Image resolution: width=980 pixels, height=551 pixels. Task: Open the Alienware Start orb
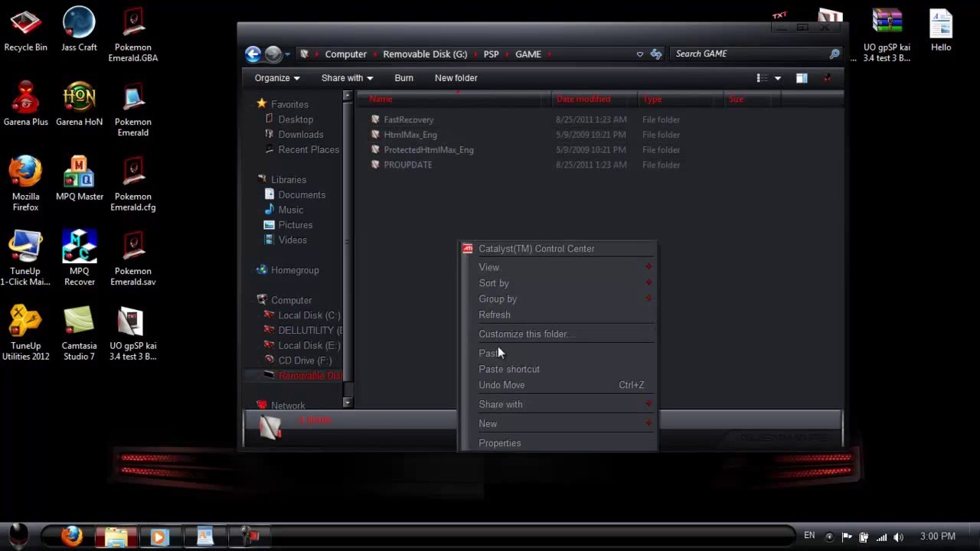point(18,536)
